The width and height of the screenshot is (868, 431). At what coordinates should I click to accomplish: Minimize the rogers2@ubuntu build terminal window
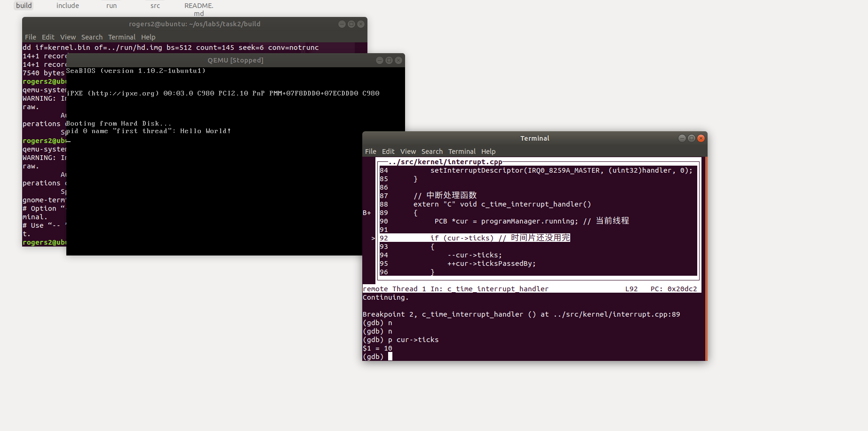(x=342, y=24)
